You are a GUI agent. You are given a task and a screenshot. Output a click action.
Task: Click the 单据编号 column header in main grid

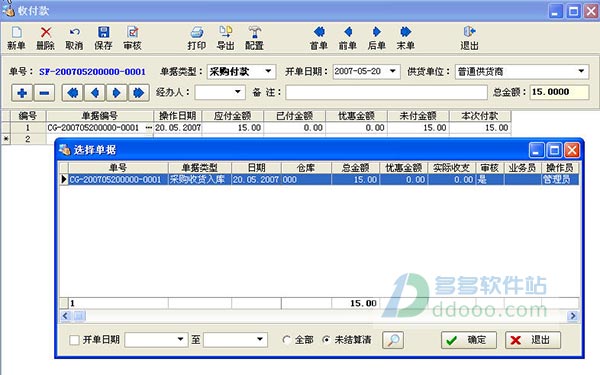[x=99, y=116]
